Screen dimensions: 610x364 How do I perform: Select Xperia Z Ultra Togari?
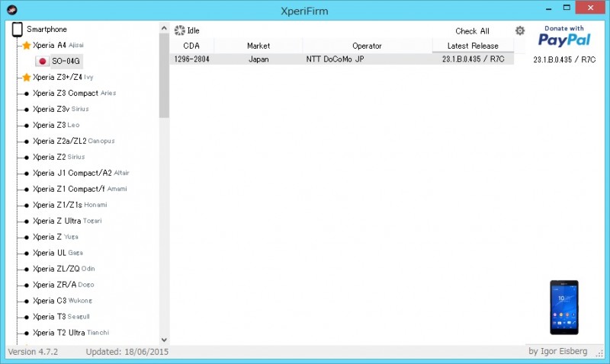click(67, 221)
